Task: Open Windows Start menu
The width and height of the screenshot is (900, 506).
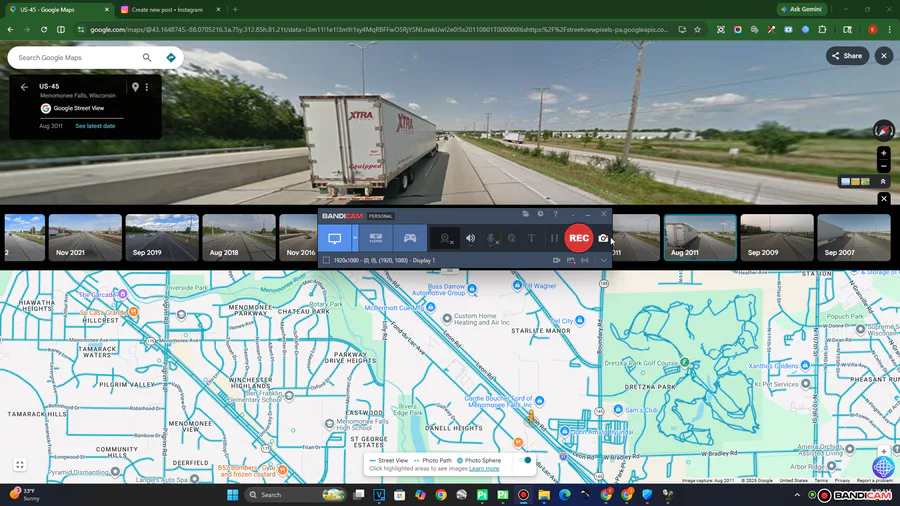Action: (232, 495)
